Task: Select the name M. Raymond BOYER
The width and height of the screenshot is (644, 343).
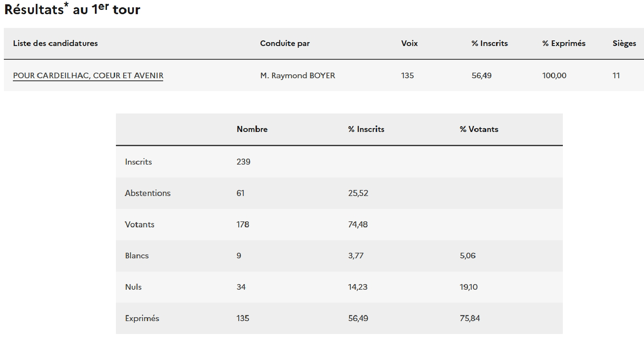Action: pyautogui.click(x=297, y=76)
